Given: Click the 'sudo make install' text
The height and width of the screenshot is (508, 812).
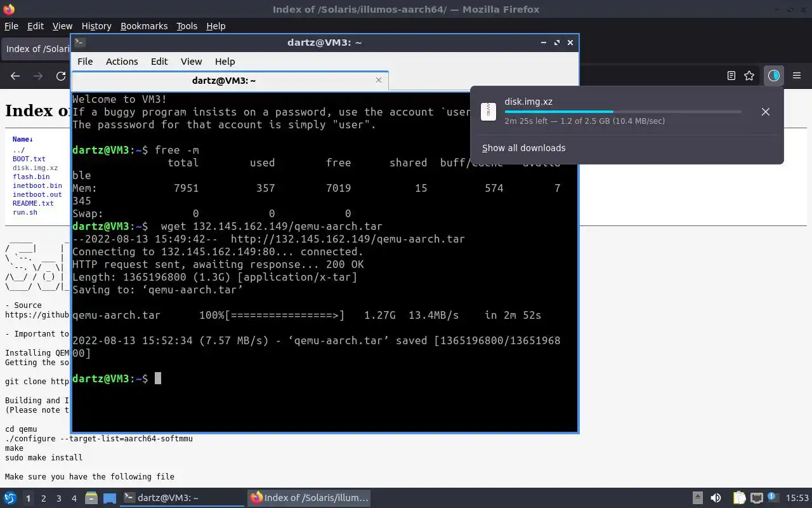Looking at the screenshot, I should tap(44, 457).
